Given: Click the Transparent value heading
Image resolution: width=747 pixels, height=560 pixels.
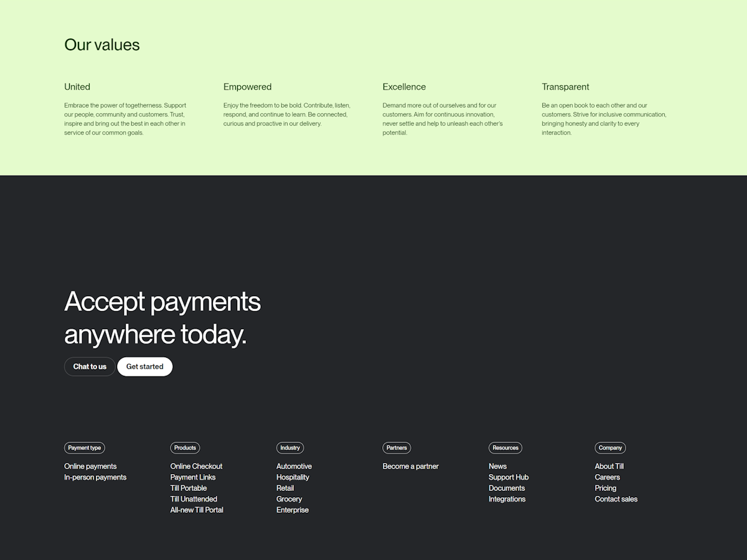Looking at the screenshot, I should tap(565, 86).
